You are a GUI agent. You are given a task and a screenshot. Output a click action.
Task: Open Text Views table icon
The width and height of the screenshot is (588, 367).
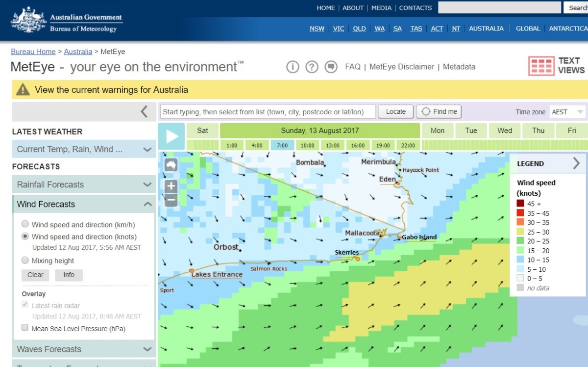541,66
